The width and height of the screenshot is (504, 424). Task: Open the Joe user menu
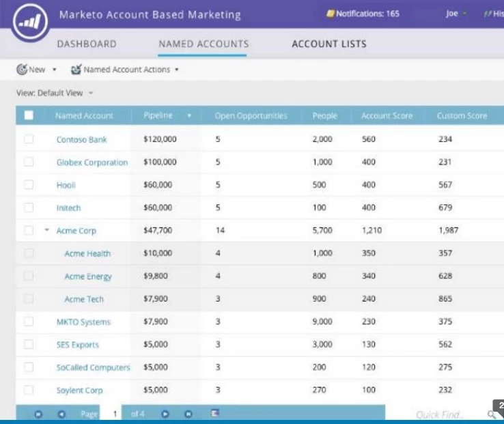coord(456,14)
